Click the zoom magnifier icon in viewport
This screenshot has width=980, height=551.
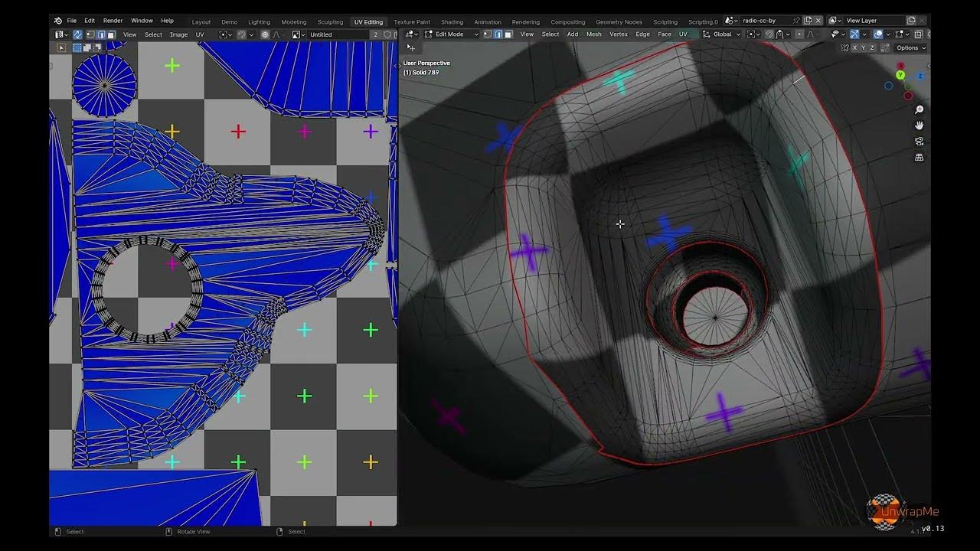[920, 109]
